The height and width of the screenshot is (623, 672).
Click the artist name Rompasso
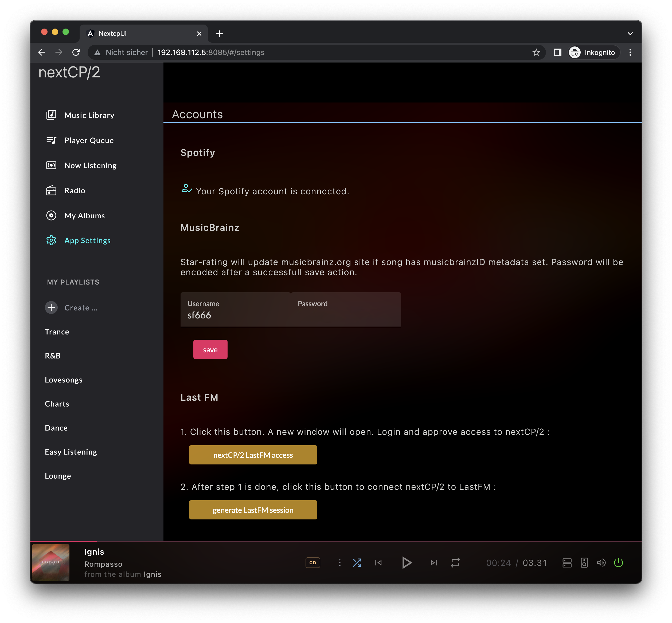pyautogui.click(x=103, y=564)
